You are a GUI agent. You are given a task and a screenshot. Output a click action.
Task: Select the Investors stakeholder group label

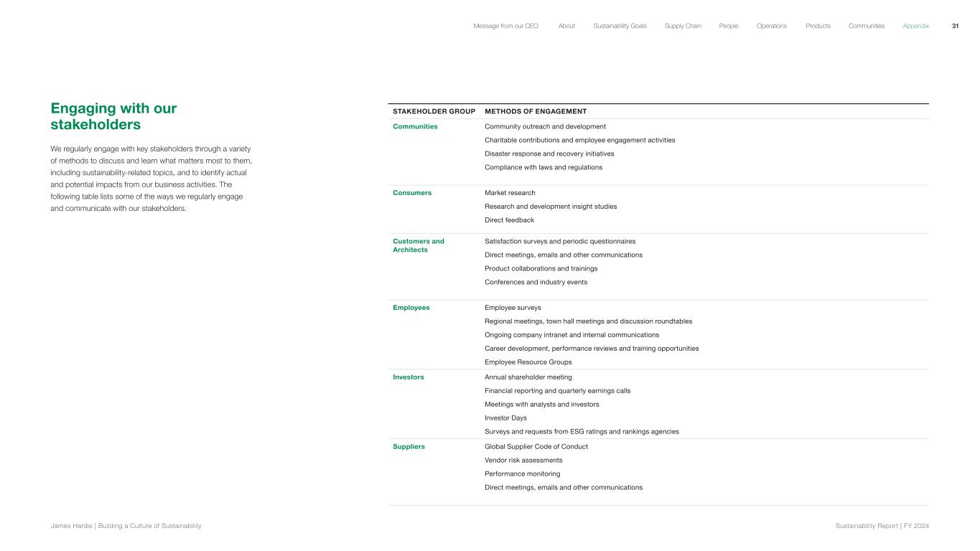click(408, 377)
